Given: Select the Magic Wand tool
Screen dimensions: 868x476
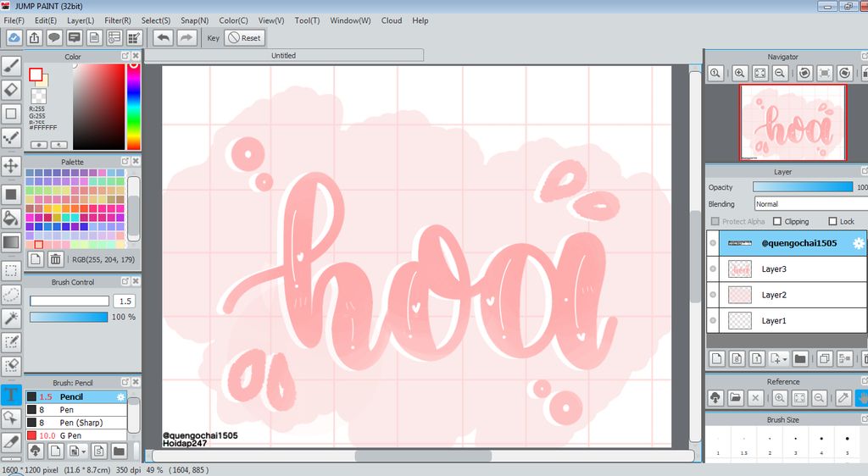Looking at the screenshot, I should point(11,318).
